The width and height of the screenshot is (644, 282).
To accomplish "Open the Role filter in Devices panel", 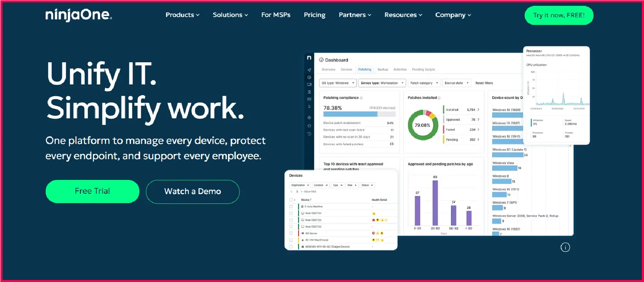I will coord(352,185).
